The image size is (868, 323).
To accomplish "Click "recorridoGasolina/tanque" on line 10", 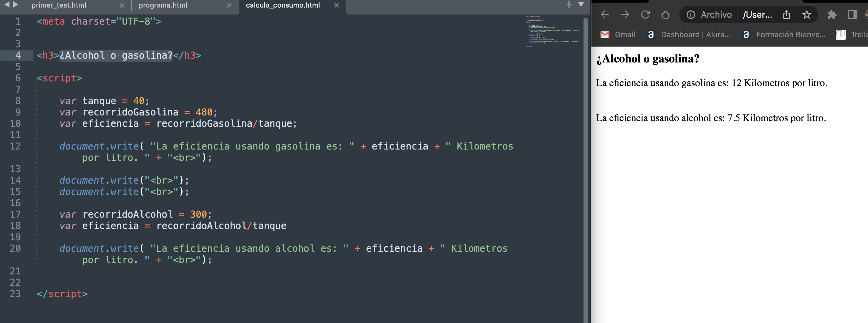I will [224, 124].
